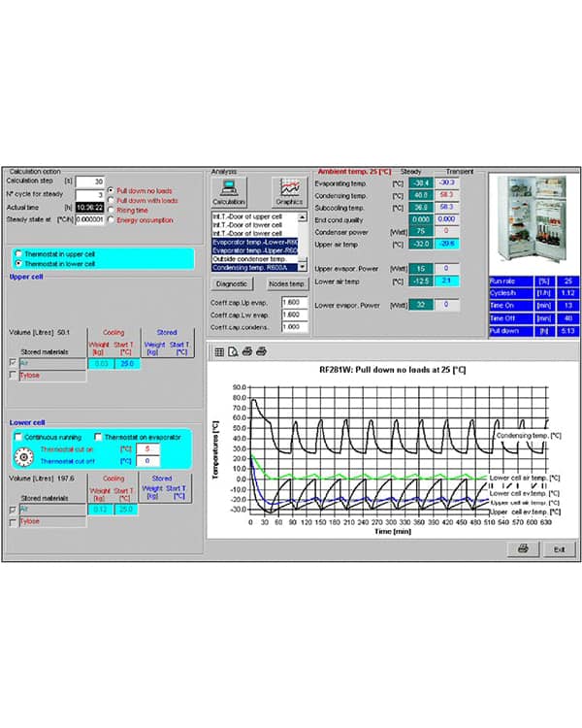
Task: Enable the 'Continuous running' checkbox
Action: (x=19, y=436)
